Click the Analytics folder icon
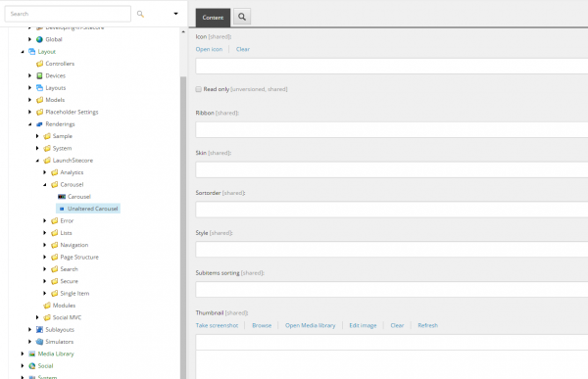This screenshot has height=379, width=588. click(54, 172)
